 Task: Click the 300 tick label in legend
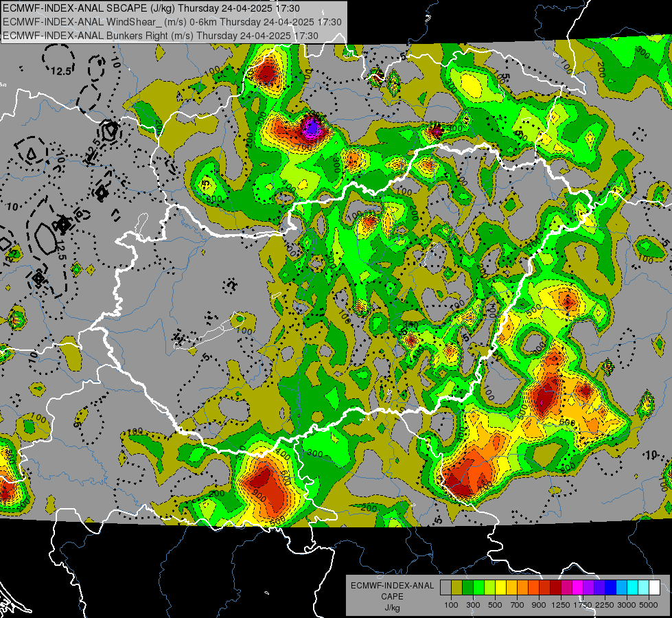(x=473, y=605)
